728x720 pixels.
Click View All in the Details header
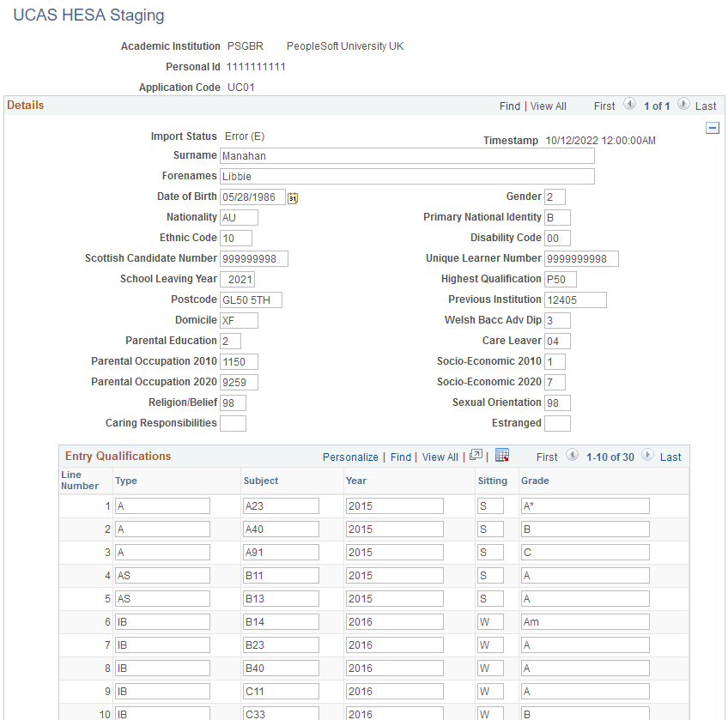coord(548,106)
